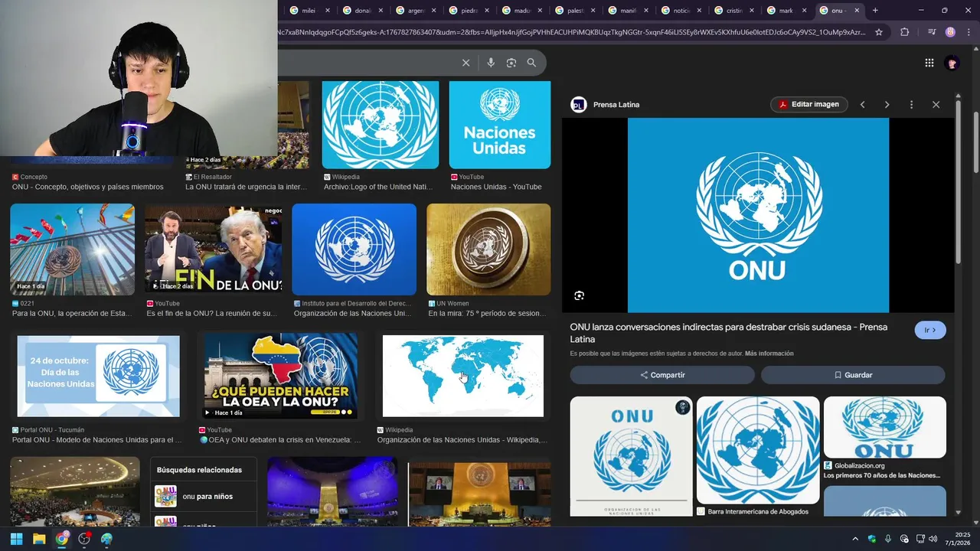
Task: Clear the search box with the X icon
Action: [x=465, y=63]
